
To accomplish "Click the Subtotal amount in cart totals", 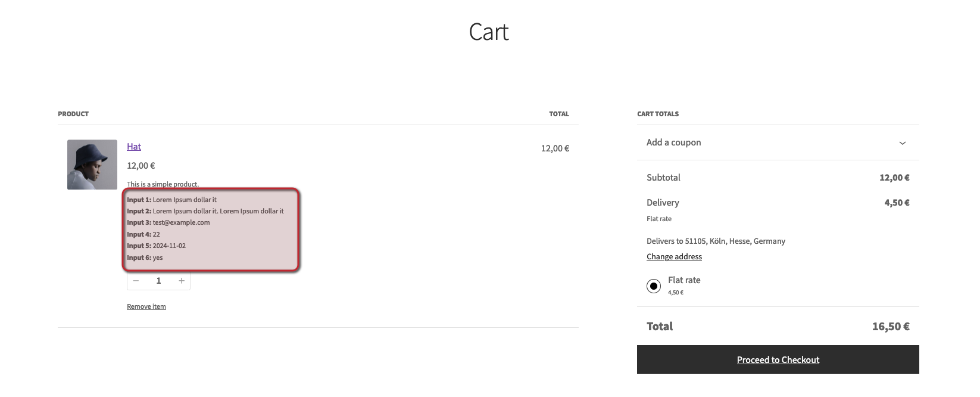I will (894, 178).
